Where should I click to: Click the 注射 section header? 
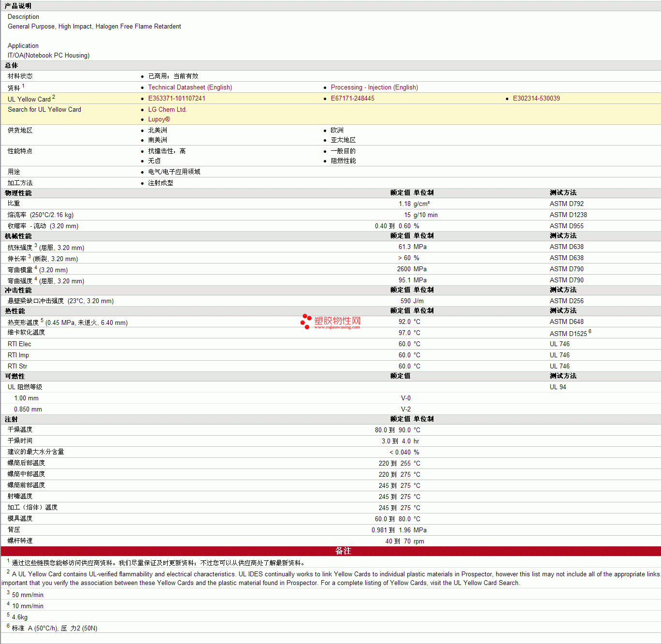point(12,420)
